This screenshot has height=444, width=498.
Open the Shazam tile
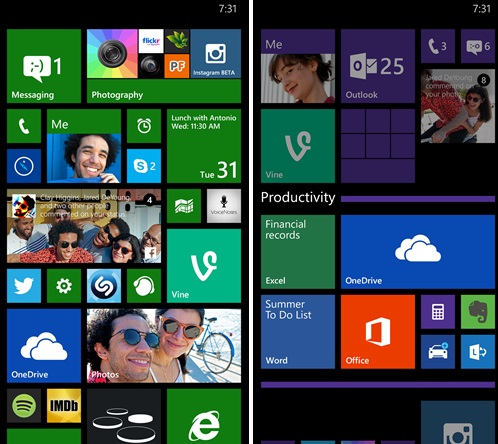[104, 286]
